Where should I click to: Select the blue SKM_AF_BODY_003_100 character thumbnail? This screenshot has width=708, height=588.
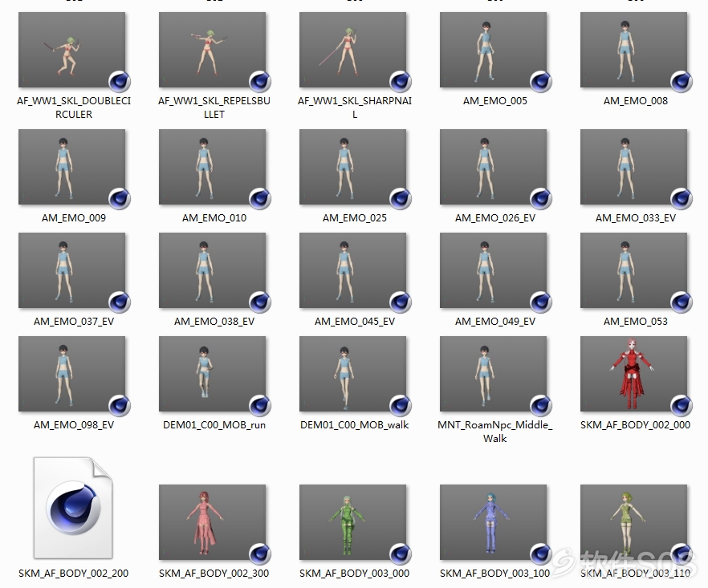click(x=493, y=522)
